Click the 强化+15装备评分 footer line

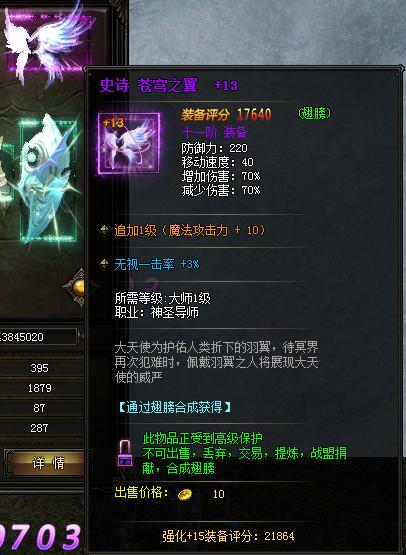(x=228, y=536)
